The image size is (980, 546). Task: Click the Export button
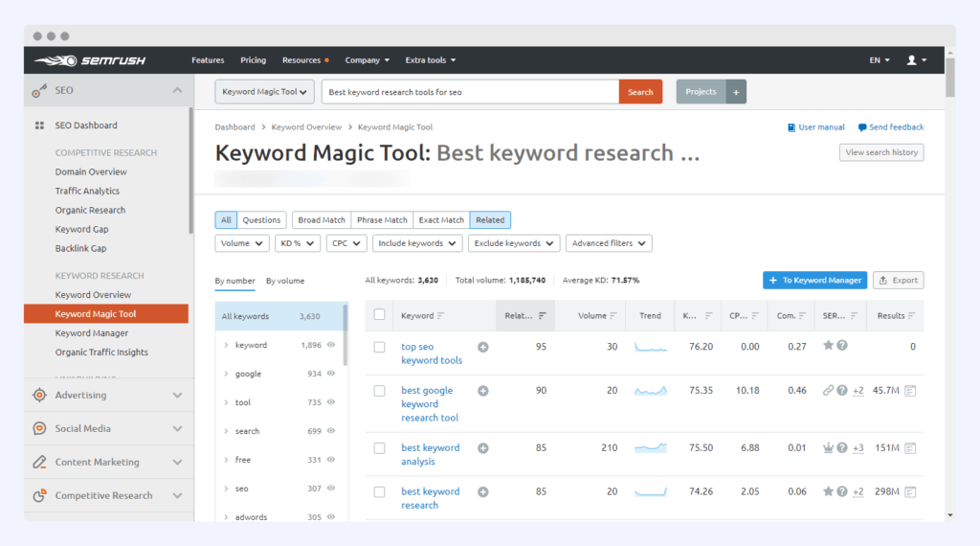coord(898,281)
